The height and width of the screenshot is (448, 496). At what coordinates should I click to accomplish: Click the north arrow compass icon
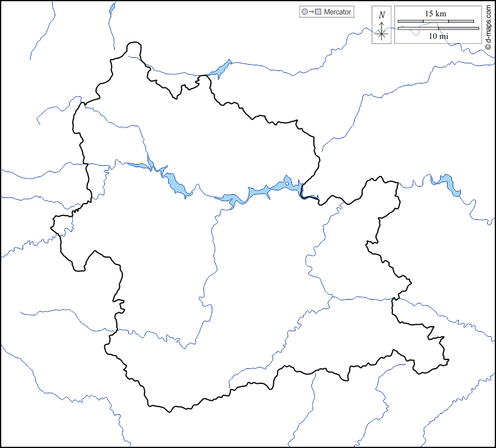(x=382, y=25)
